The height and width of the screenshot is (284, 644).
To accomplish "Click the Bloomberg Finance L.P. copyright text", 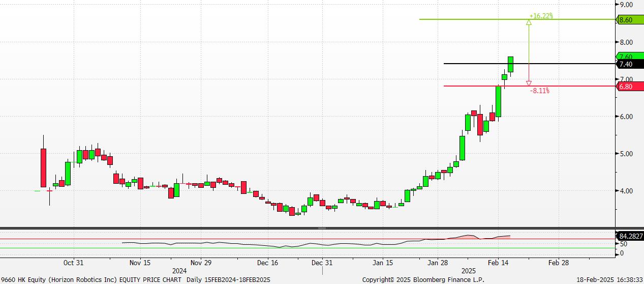I will (423, 280).
